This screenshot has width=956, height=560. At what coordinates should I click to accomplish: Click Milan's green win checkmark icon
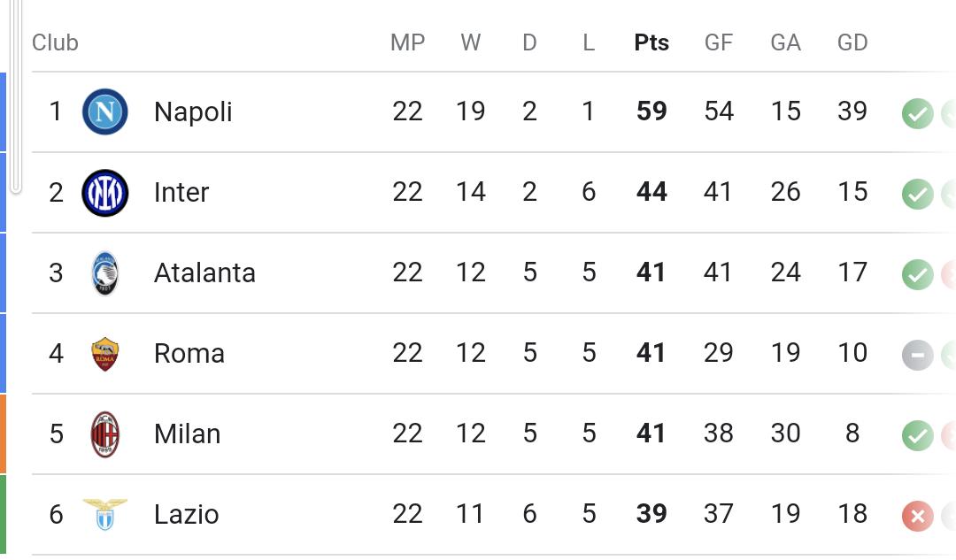tap(917, 435)
